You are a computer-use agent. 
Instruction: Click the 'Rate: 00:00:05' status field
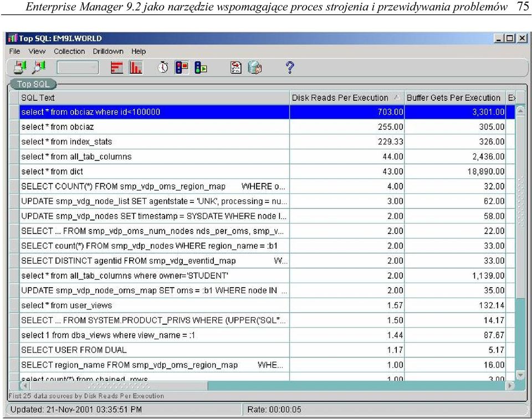tap(385, 410)
